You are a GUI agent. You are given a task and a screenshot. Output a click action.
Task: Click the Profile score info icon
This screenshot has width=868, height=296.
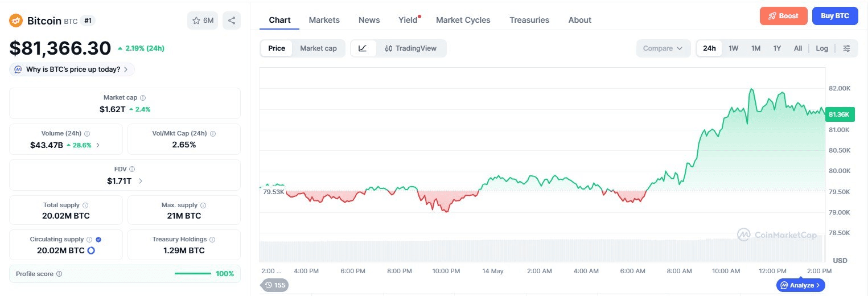59,274
